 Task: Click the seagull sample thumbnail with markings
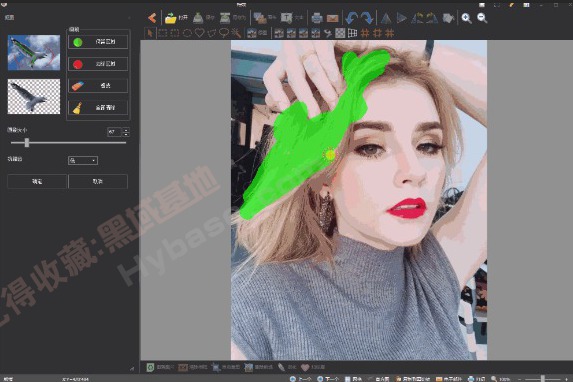click(x=34, y=53)
